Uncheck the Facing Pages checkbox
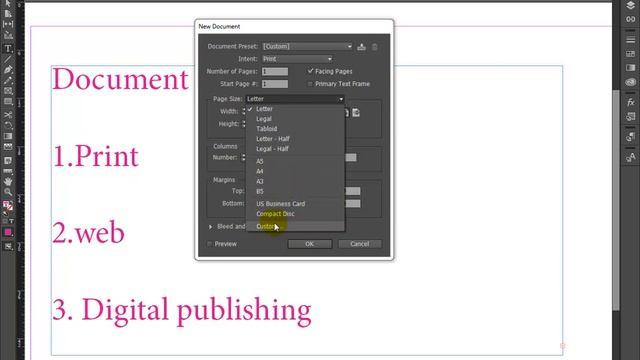Image resolution: width=640 pixels, height=360 pixels. pyautogui.click(x=310, y=71)
